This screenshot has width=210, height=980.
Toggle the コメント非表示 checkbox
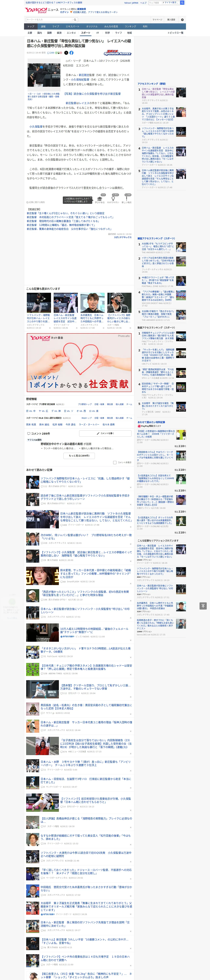click(x=115, y=463)
